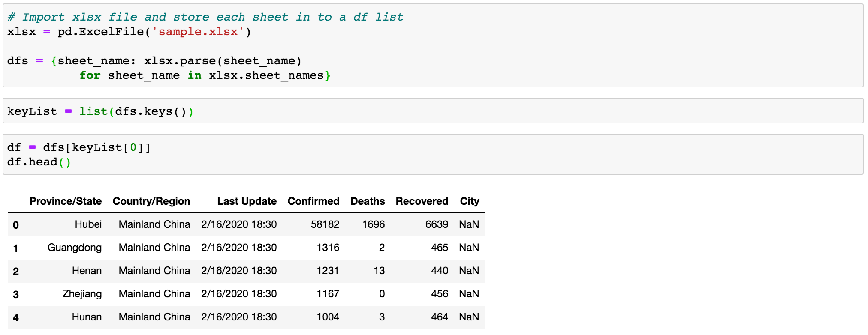Click the Recovered column header
Image resolution: width=868 pixels, height=335 pixels.
tap(422, 201)
